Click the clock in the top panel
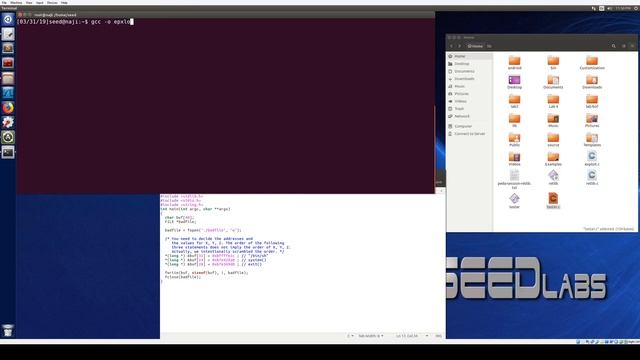Viewport: 640px width, 360px height. click(x=623, y=8)
